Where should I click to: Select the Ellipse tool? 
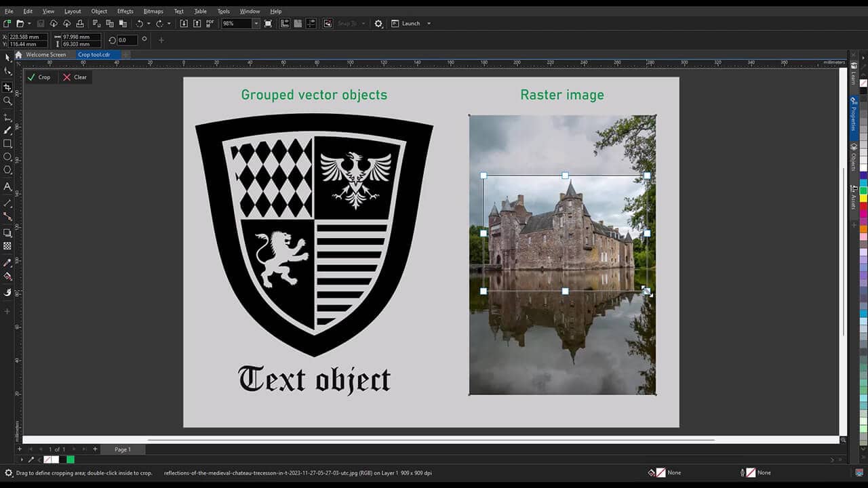point(7,157)
